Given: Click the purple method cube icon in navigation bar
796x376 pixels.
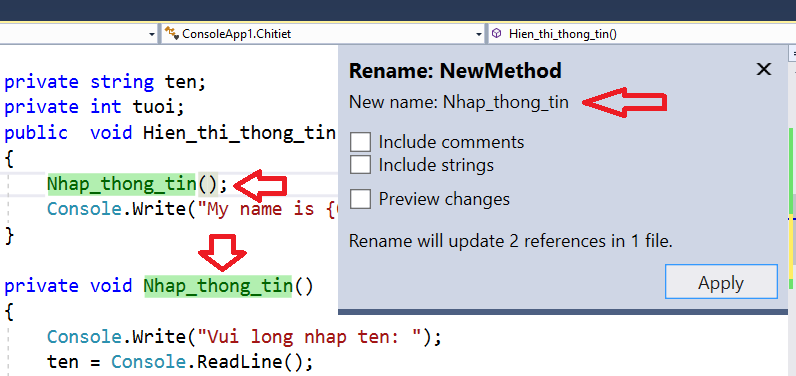Looking at the screenshot, I should click(498, 33).
